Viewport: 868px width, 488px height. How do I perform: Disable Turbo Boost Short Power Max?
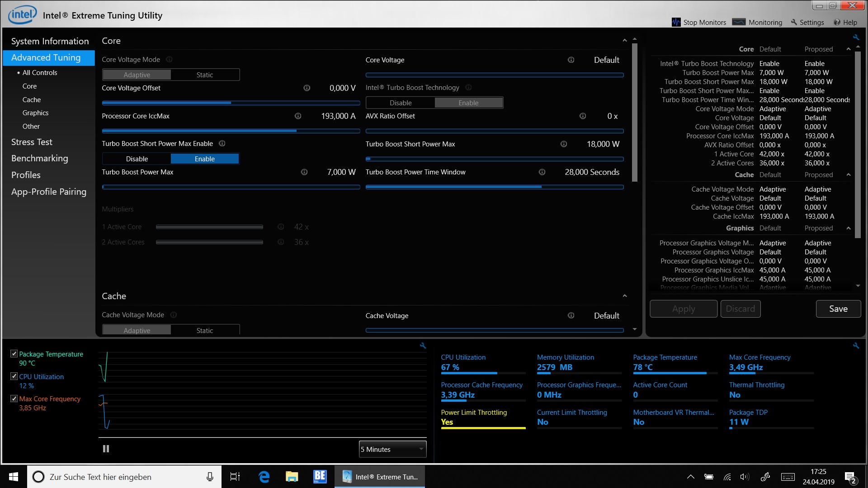pyautogui.click(x=137, y=159)
